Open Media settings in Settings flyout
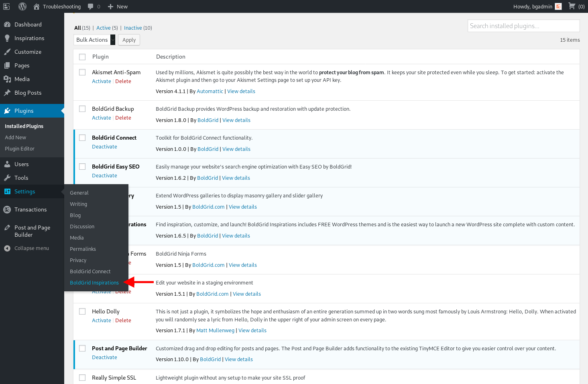 tap(77, 238)
